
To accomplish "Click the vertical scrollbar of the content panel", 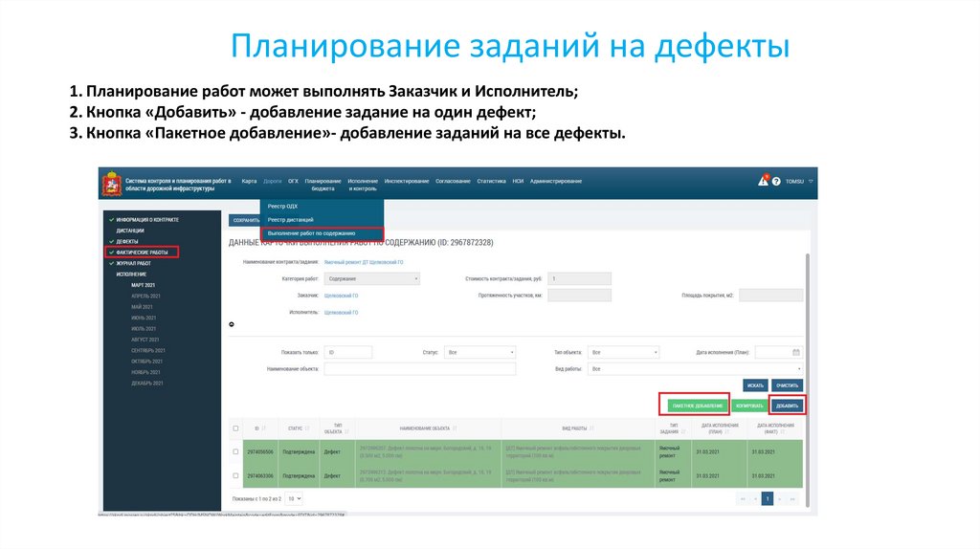I will (807, 380).
